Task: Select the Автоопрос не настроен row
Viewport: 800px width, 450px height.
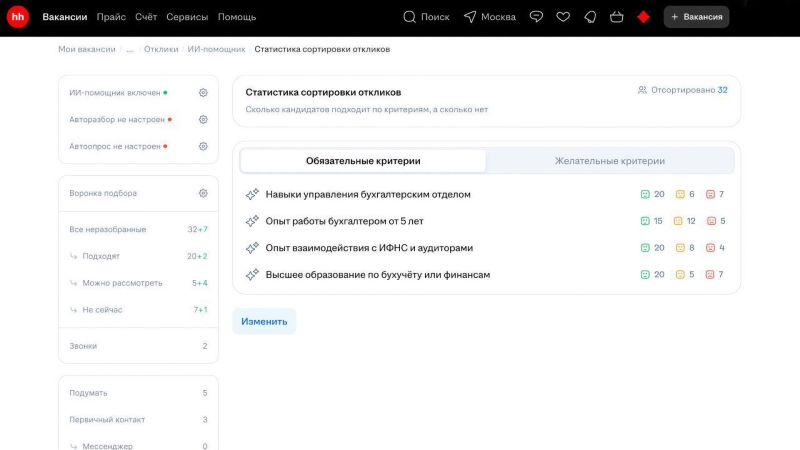Action: click(x=138, y=146)
